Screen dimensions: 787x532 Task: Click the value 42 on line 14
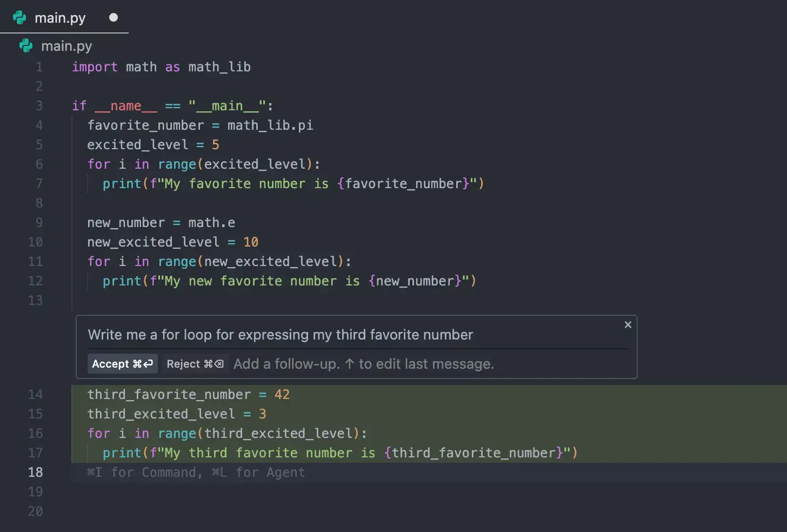pyautogui.click(x=282, y=394)
